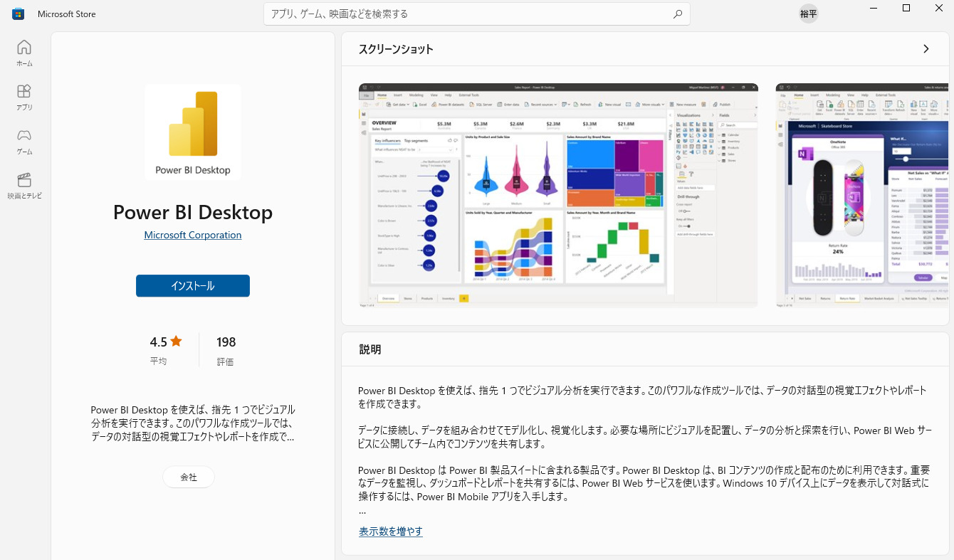The image size is (954, 560).
Task: Click the 説明 section heading
Action: point(370,349)
